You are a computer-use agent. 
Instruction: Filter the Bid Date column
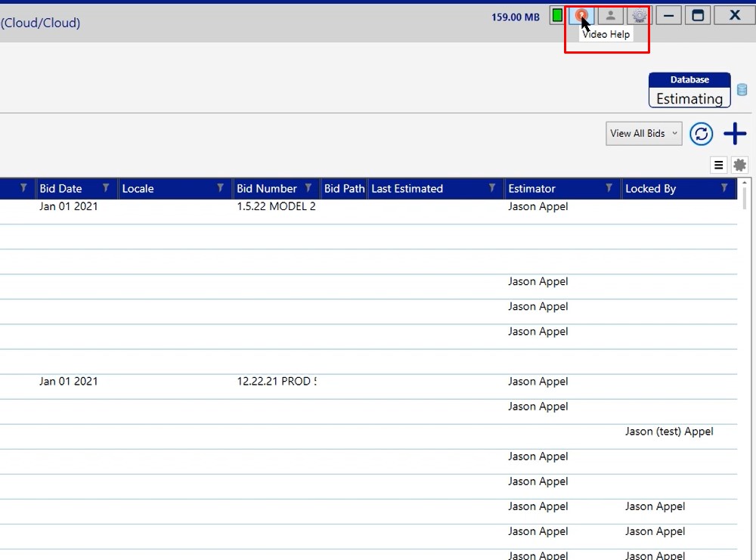pyautogui.click(x=106, y=188)
